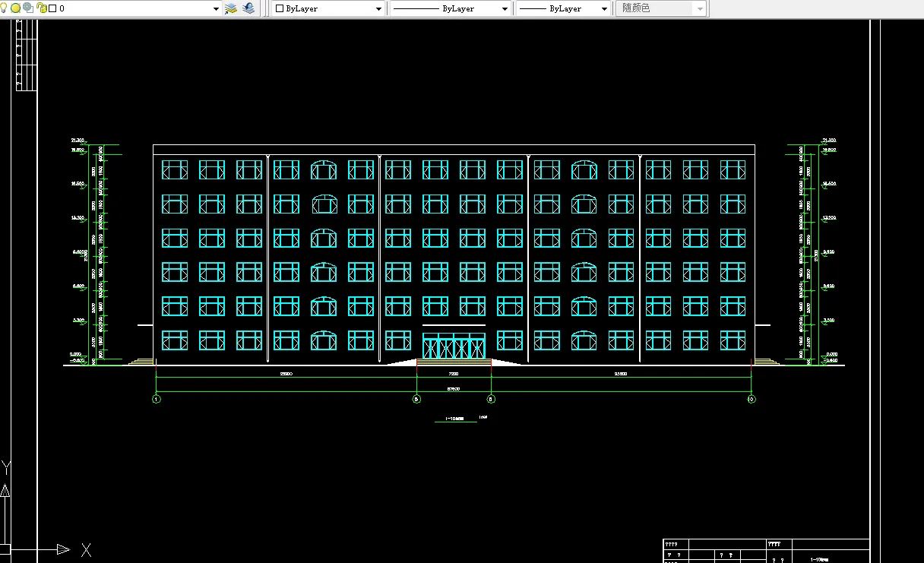Screen dimensions: 924x563
Task: Select the cyan entrance door block
Action: pyautogui.click(x=454, y=346)
